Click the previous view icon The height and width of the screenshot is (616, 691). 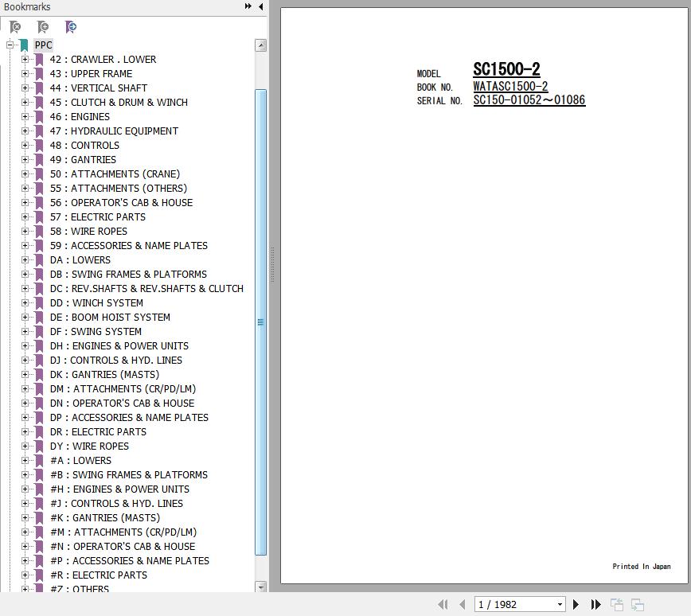[x=616, y=605]
